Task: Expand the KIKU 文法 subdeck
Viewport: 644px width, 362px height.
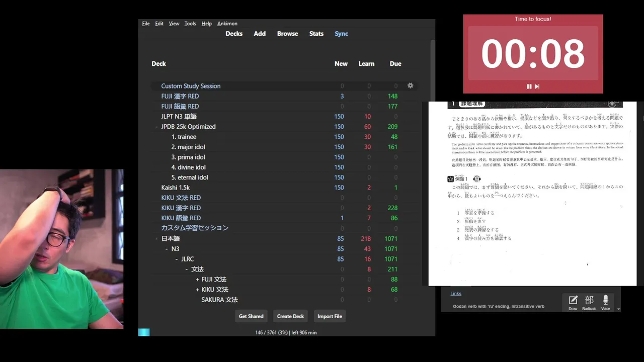Action: (x=197, y=290)
